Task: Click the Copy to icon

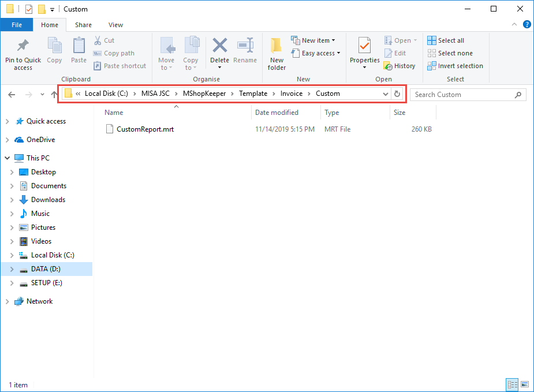Action: tap(192, 45)
